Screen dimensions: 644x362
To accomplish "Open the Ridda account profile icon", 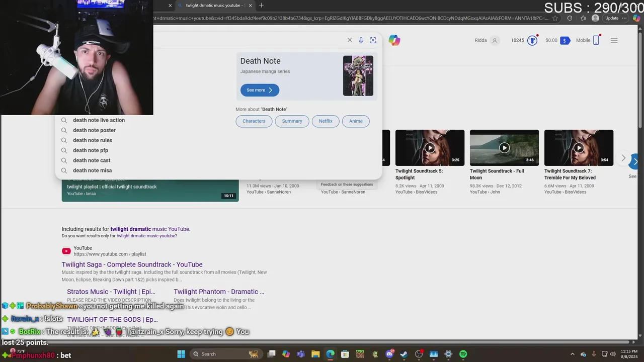I will coord(495,40).
